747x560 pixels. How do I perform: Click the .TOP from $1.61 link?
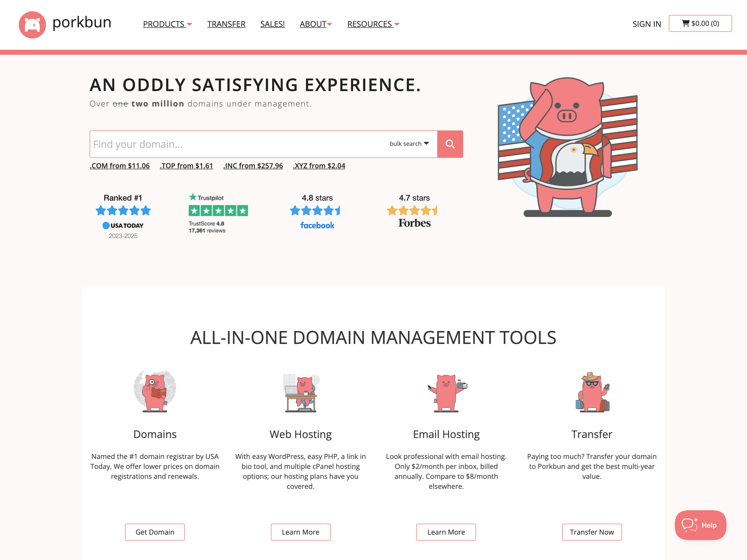(x=187, y=166)
